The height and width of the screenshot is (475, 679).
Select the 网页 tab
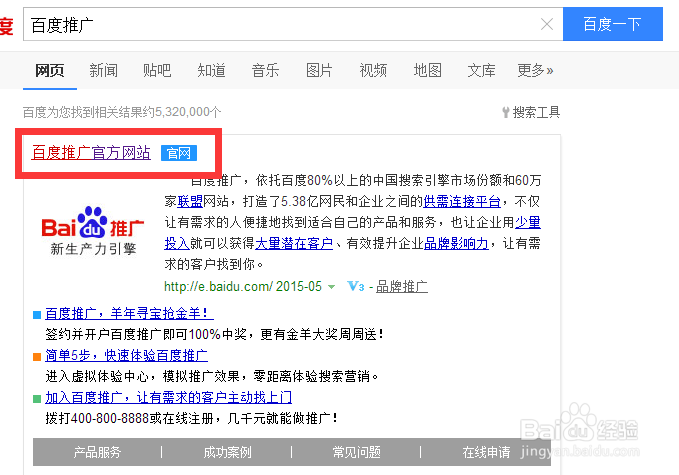50,70
